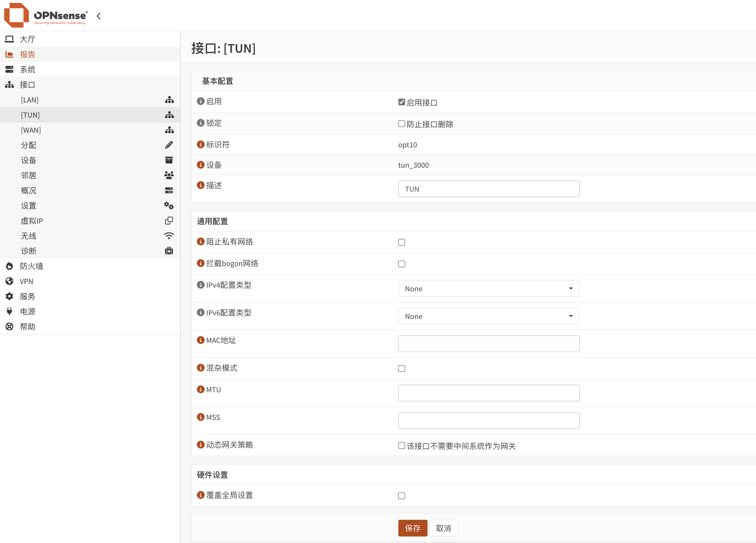The height and width of the screenshot is (543, 756).
Task: Click the archive icon beside 设备
Action: click(x=169, y=160)
